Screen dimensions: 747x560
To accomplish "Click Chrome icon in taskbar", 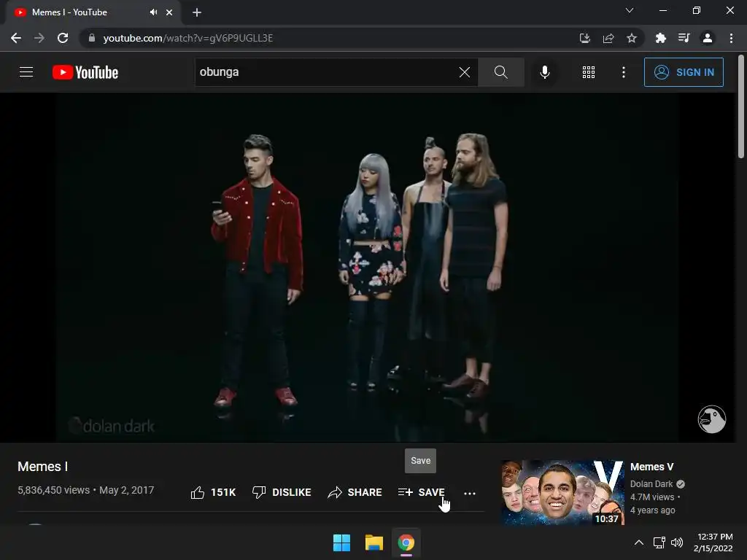I will [x=406, y=542].
